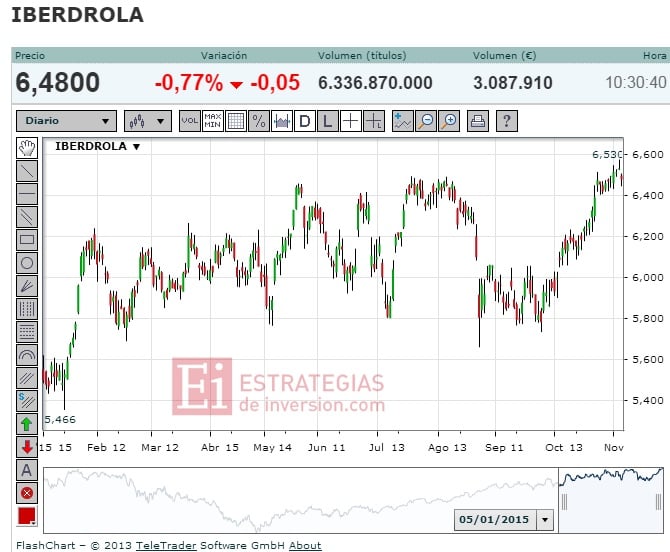Toggle the VOL volume display
Image resolution: width=670 pixels, height=552 pixels.
(x=190, y=121)
